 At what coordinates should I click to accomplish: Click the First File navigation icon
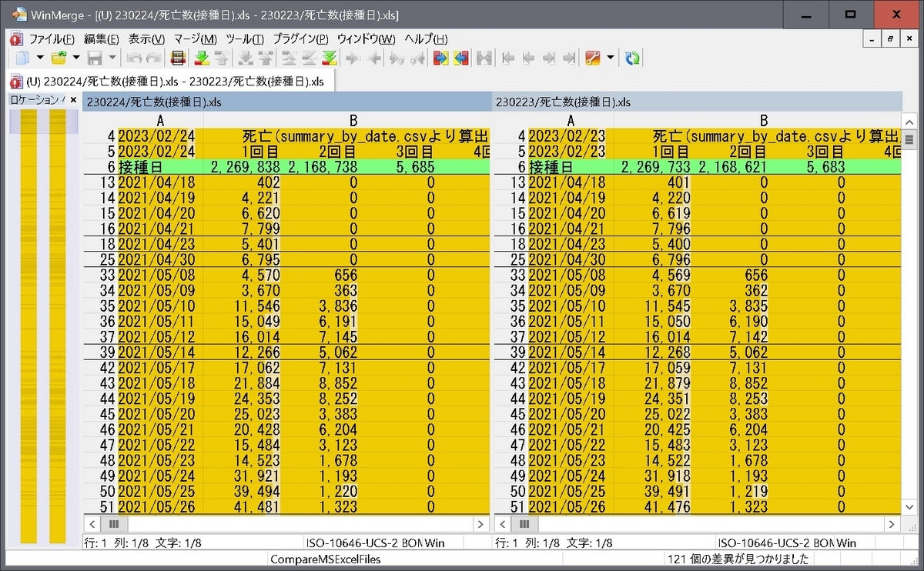pos(508,58)
